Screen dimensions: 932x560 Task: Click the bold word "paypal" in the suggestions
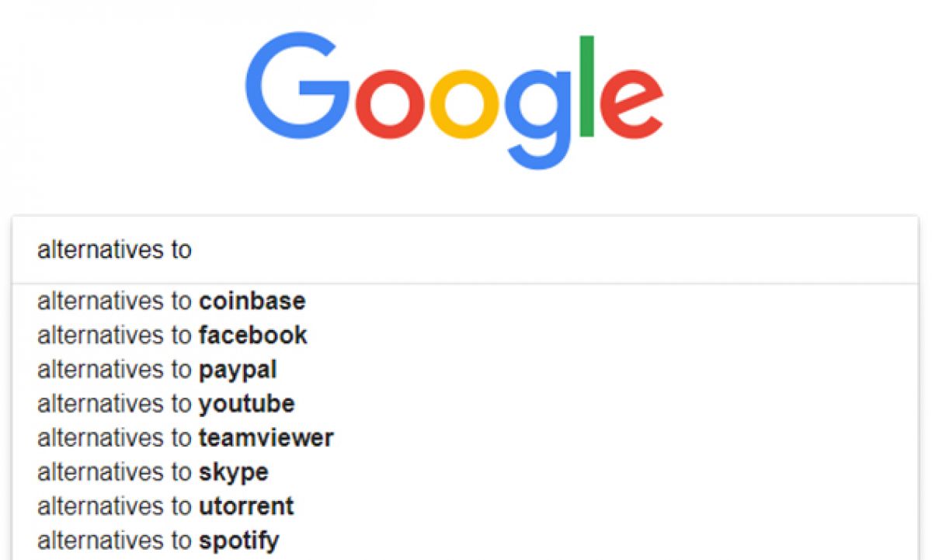coord(238,369)
